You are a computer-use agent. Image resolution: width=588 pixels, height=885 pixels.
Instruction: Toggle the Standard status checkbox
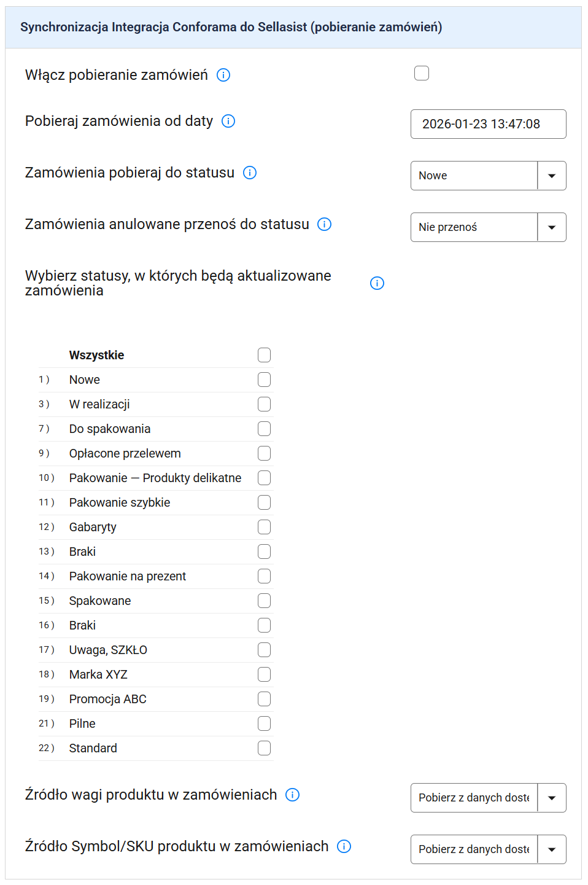tap(265, 748)
